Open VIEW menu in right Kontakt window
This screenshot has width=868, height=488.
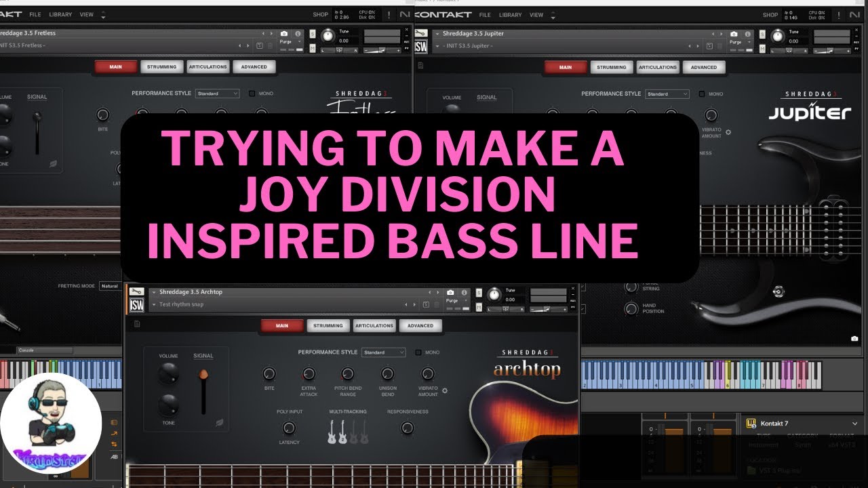536,14
